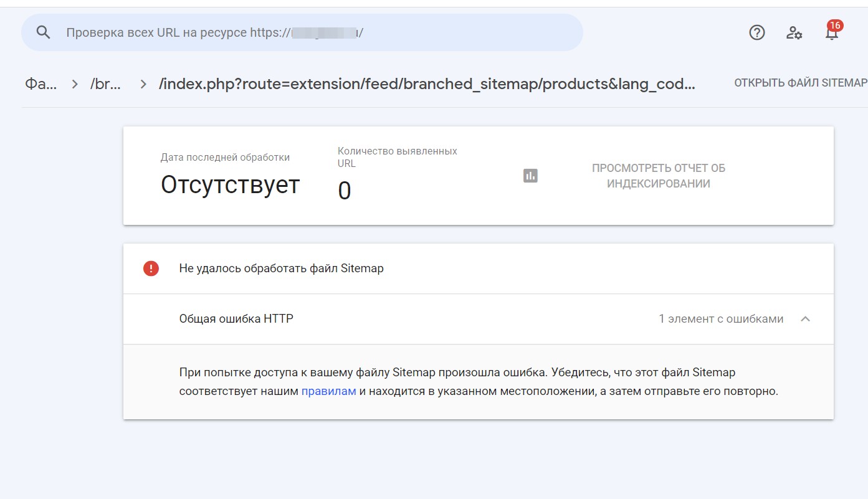
Task: Click the Отсутствует last processed value
Action: click(x=230, y=185)
